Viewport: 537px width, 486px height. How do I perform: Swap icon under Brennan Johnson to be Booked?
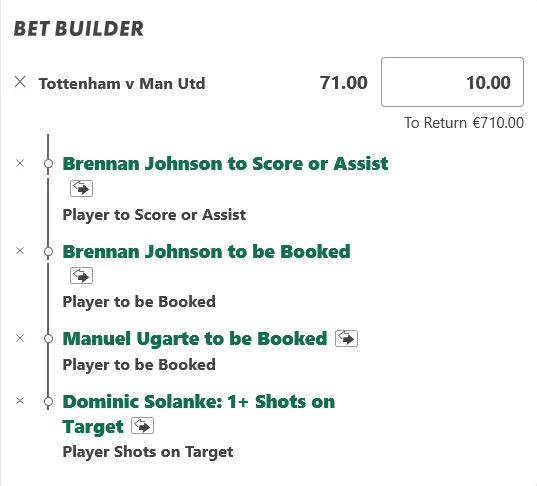tap(81, 276)
